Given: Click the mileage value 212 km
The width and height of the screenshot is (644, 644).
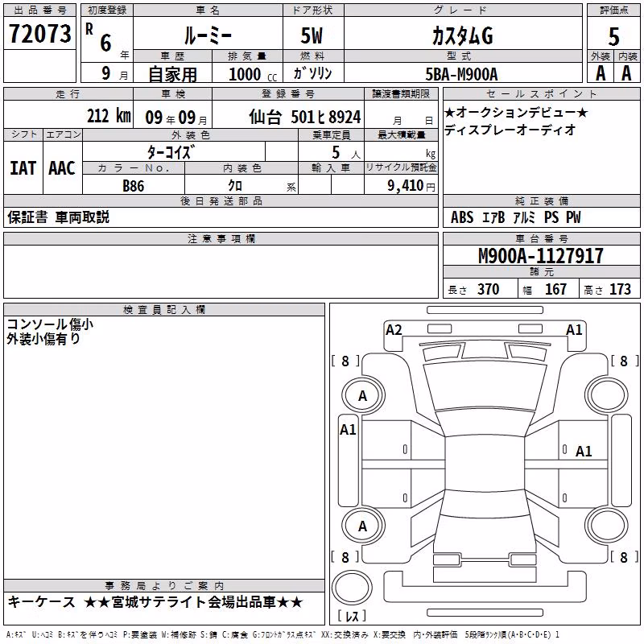Looking at the screenshot, I should [x=109, y=115].
